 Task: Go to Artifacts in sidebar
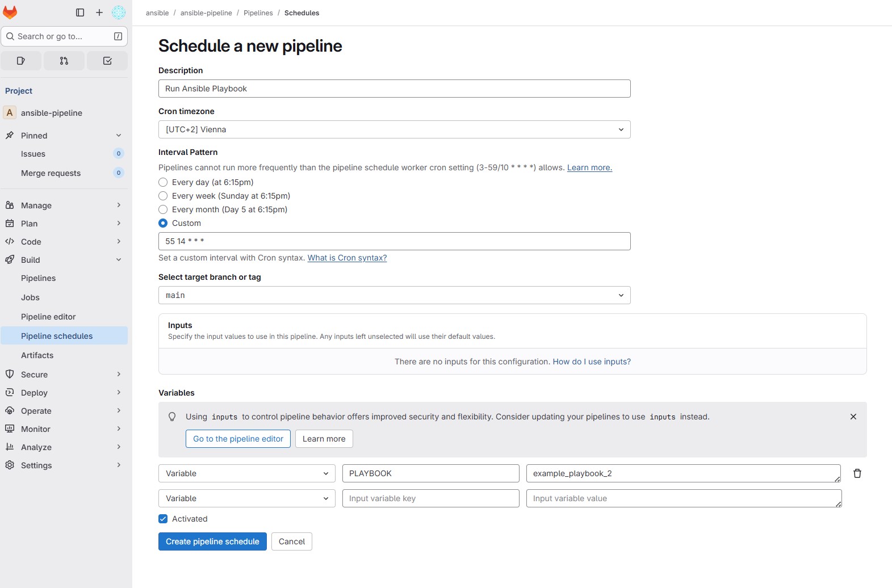(37, 355)
